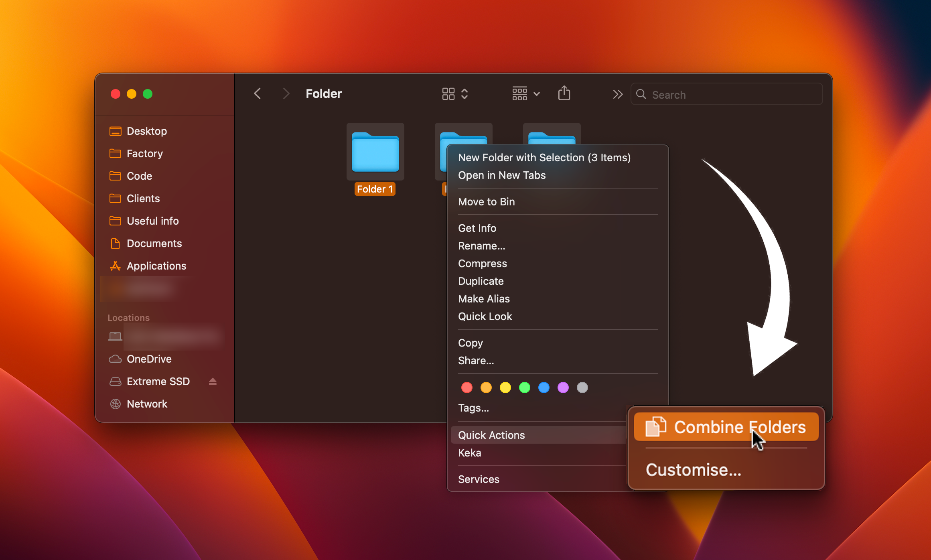Apply the green tag color
The width and height of the screenshot is (931, 560).
pyautogui.click(x=524, y=388)
